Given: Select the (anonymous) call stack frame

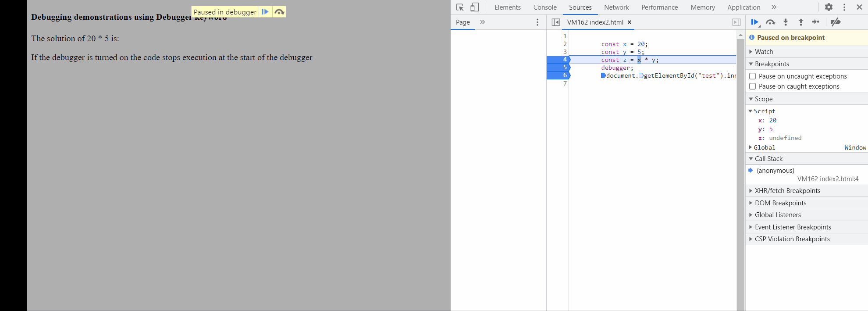Looking at the screenshot, I should click(x=775, y=171).
